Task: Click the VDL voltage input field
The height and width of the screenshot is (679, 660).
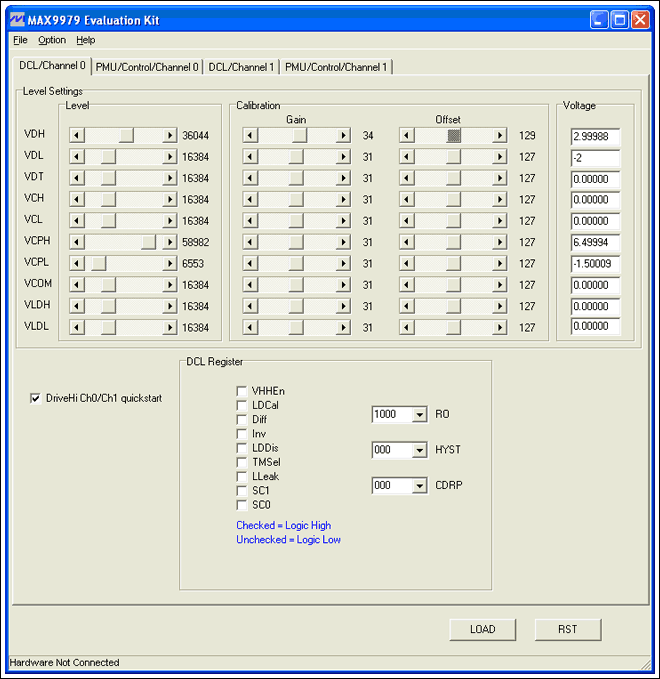Action: [595, 157]
